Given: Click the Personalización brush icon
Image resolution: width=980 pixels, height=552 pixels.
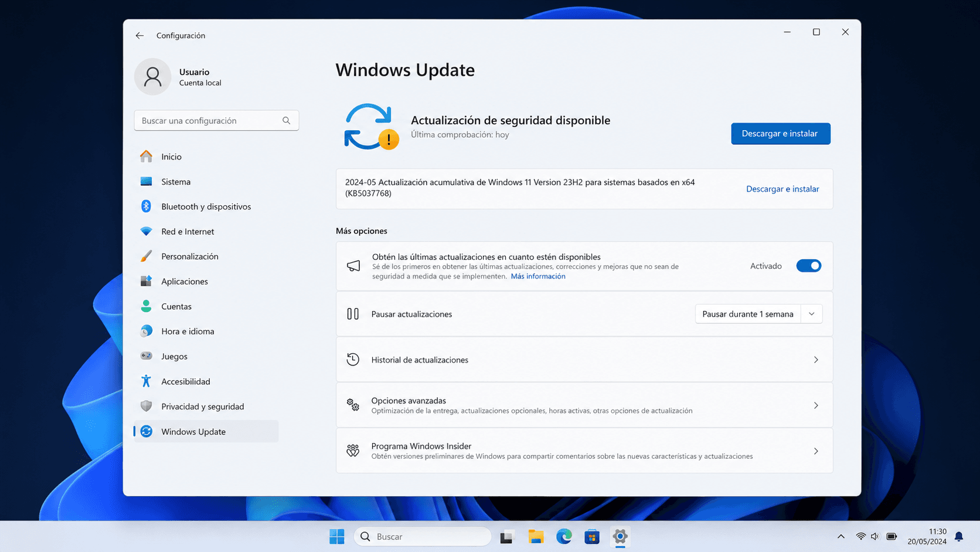Looking at the screenshot, I should point(146,256).
